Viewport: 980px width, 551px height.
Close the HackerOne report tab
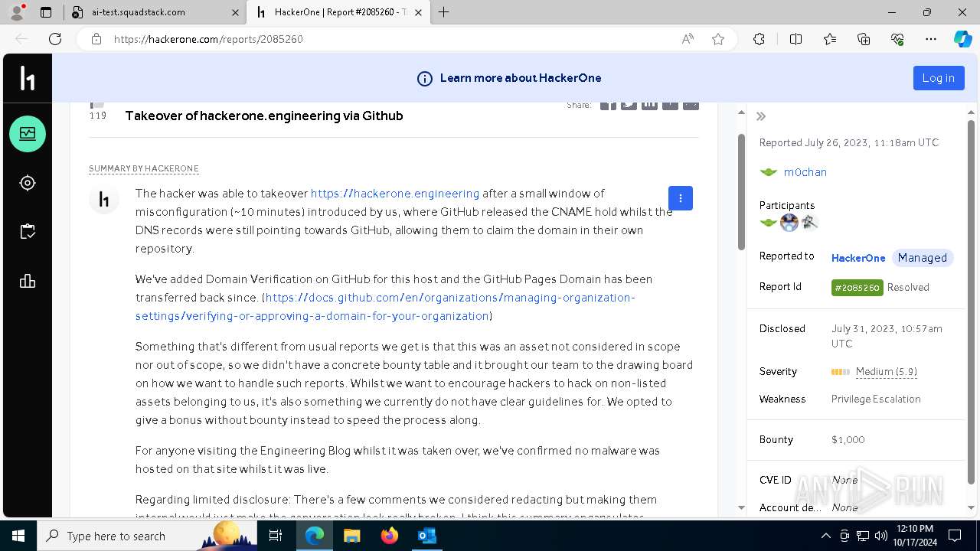(x=418, y=12)
